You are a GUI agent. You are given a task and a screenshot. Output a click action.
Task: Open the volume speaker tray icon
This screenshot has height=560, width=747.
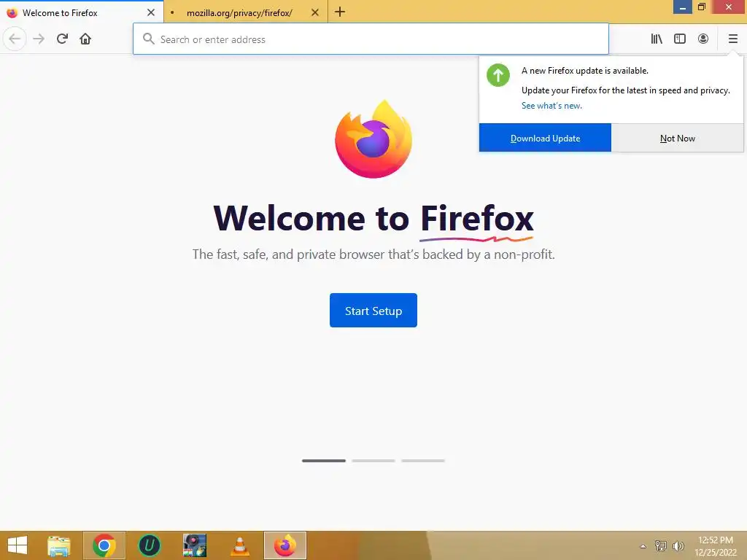(678, 545)
